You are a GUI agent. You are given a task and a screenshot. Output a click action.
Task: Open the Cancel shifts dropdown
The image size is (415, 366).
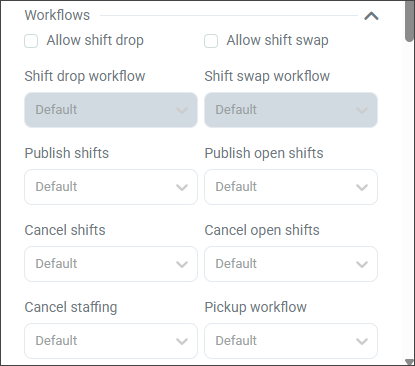pos(111,264)
